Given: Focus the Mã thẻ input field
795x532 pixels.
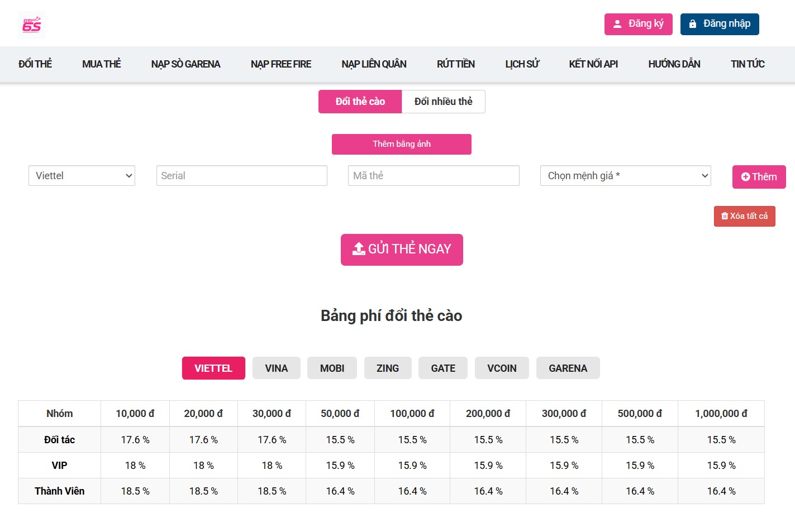Looking at the screenshot, I should pos(434,176).
